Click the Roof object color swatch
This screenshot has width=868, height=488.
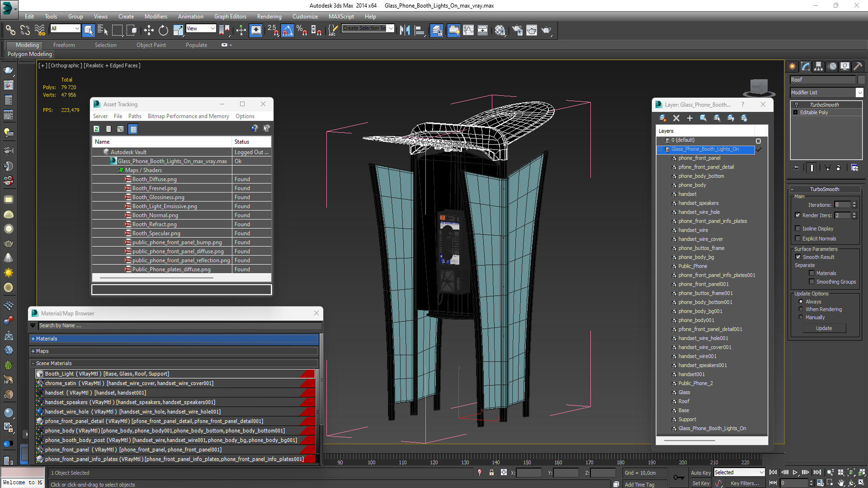861,80
